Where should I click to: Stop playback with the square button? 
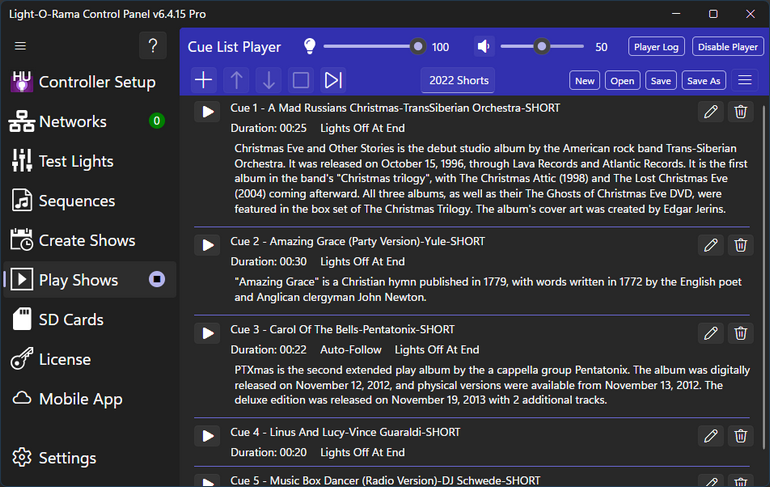(301, 80)
